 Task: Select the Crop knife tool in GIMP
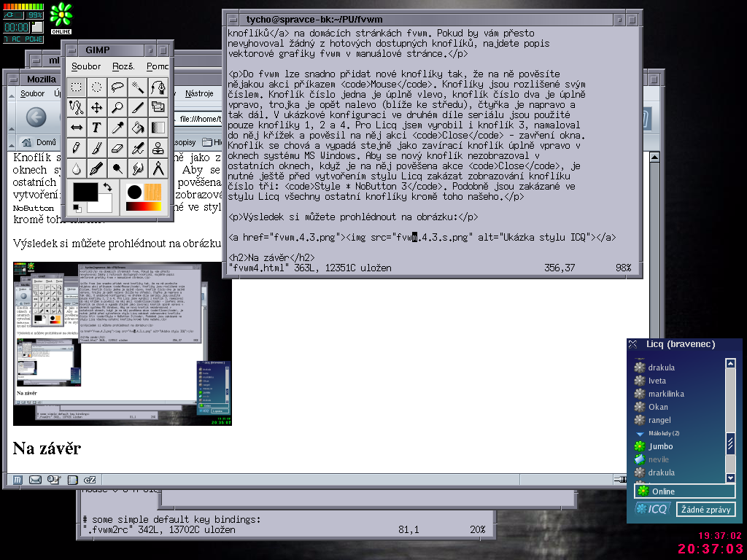coord(138,108)
